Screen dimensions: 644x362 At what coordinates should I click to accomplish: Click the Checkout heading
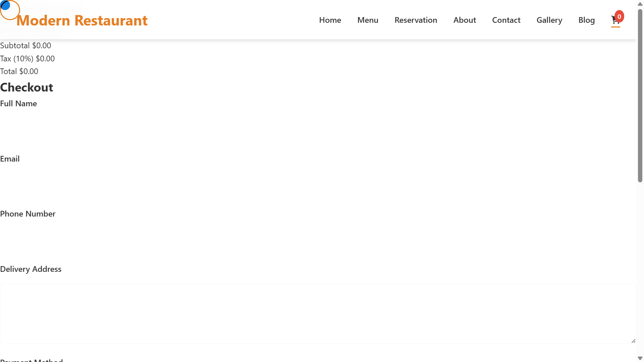click(x=26, y=87)
